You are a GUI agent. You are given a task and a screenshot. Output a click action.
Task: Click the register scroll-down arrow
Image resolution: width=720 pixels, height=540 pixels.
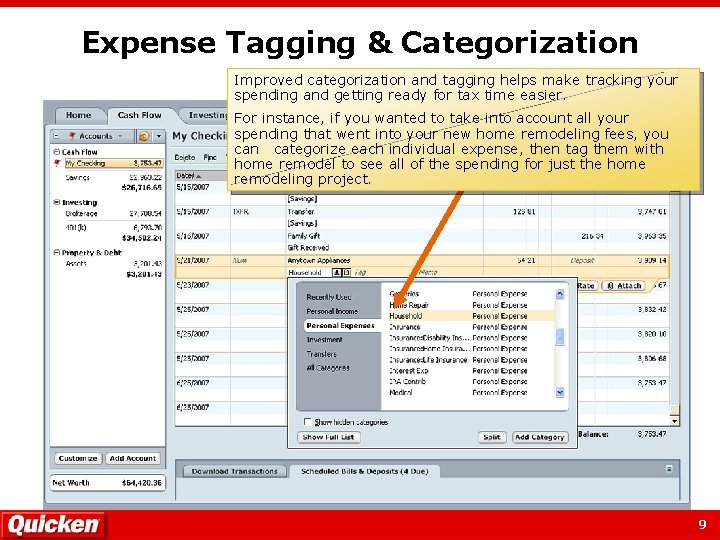674,421
